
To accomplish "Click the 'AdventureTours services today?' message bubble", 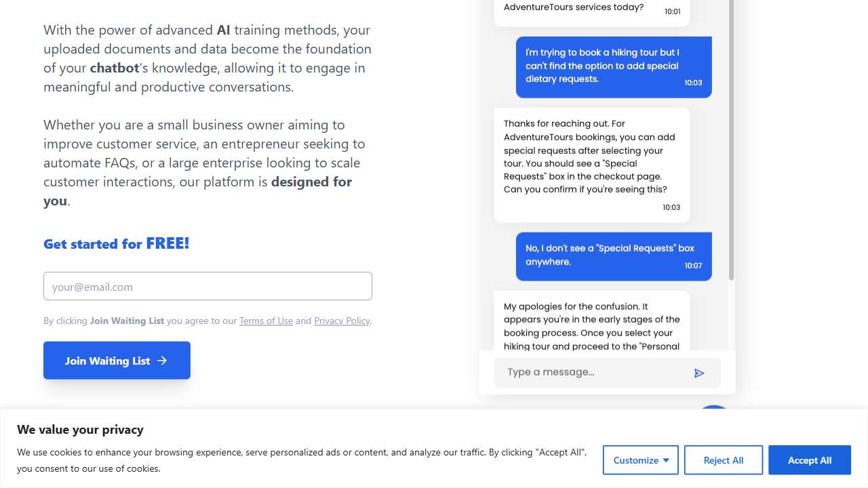I will (591, 9).
